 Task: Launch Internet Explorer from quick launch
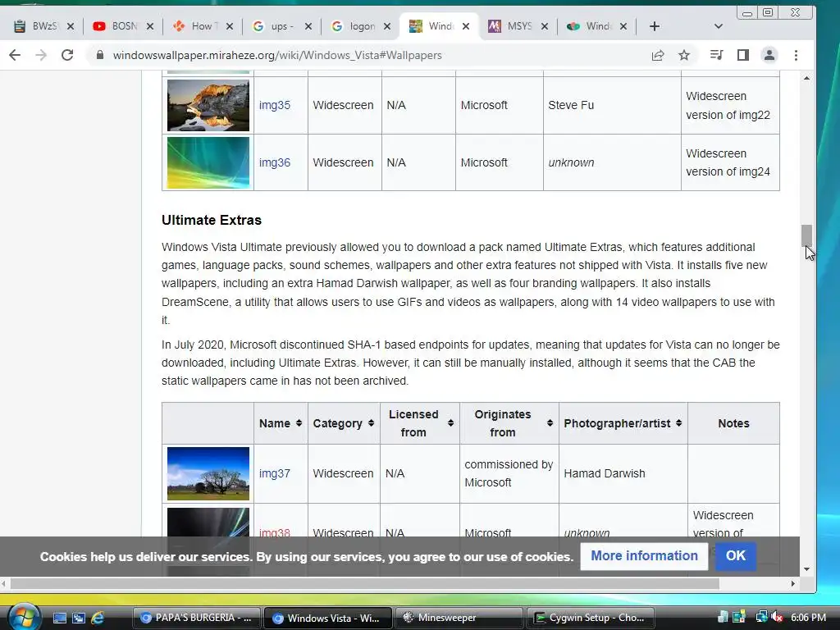coord(98,618)
